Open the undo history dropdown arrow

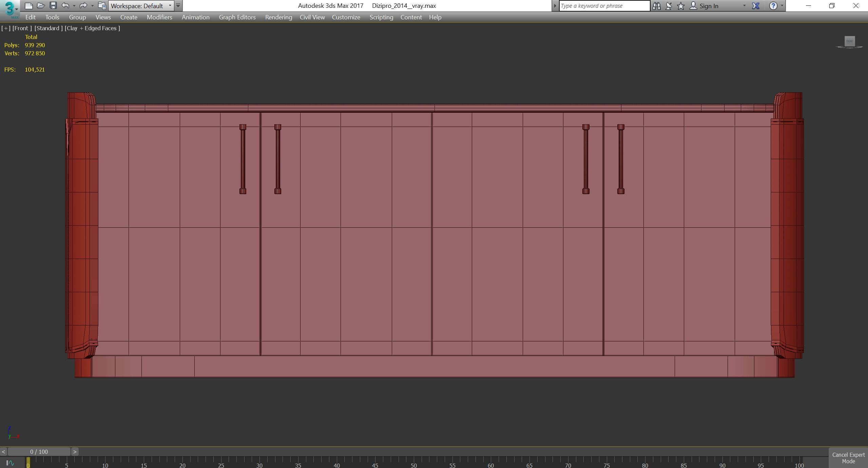(74, 6)
